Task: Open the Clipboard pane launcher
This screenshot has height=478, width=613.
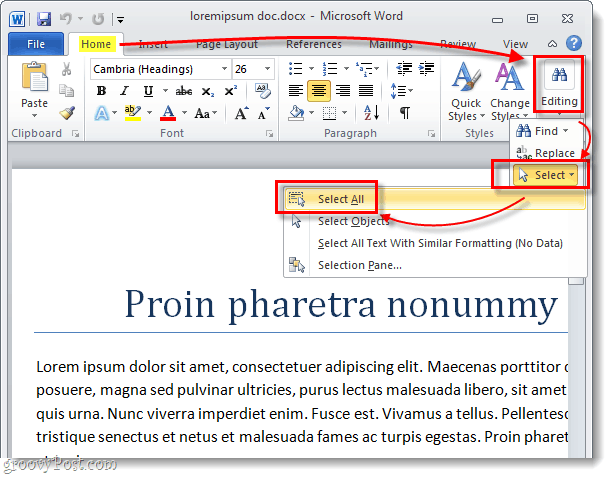Action: 75,134
